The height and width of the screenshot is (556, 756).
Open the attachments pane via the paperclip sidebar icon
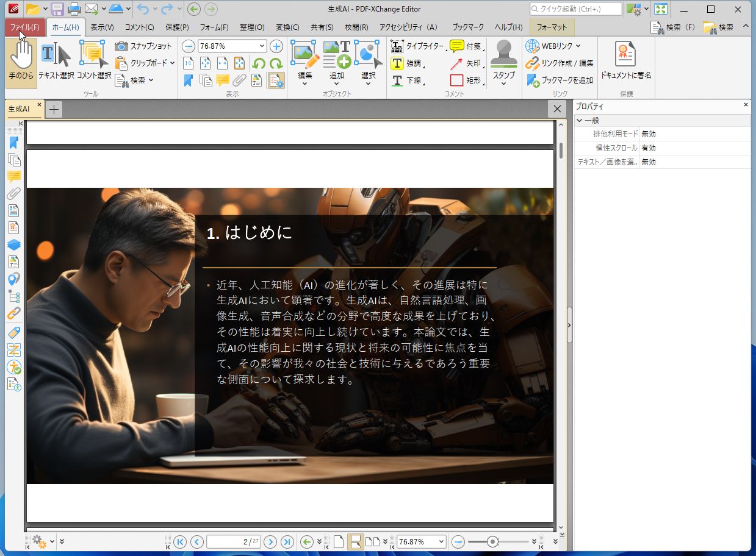pyautogui.click(x=14, y=194)
